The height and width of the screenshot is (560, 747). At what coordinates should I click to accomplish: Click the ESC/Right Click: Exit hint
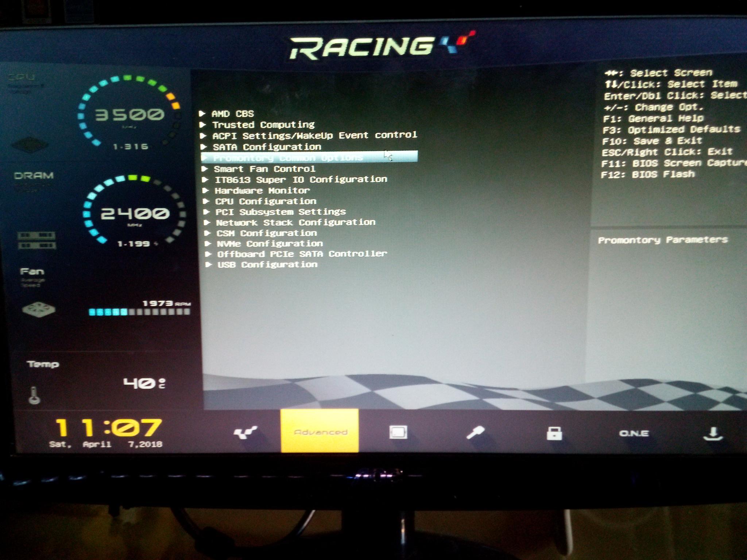coord(667,152)
